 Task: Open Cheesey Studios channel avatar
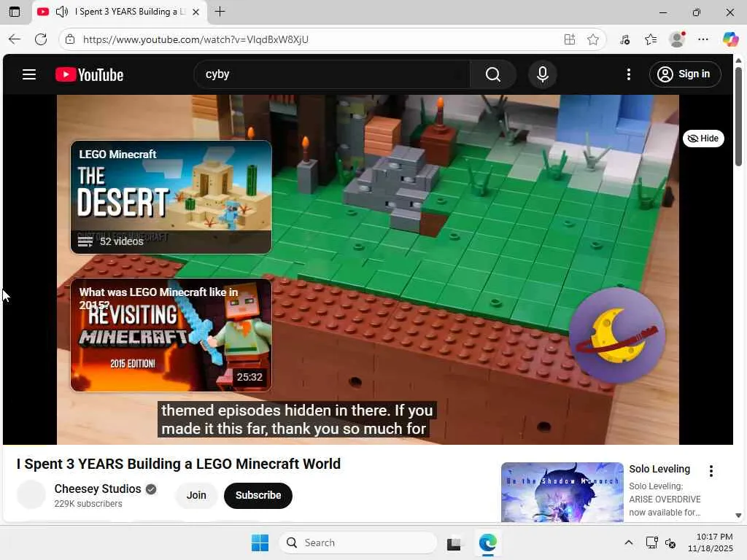point(31,495)
